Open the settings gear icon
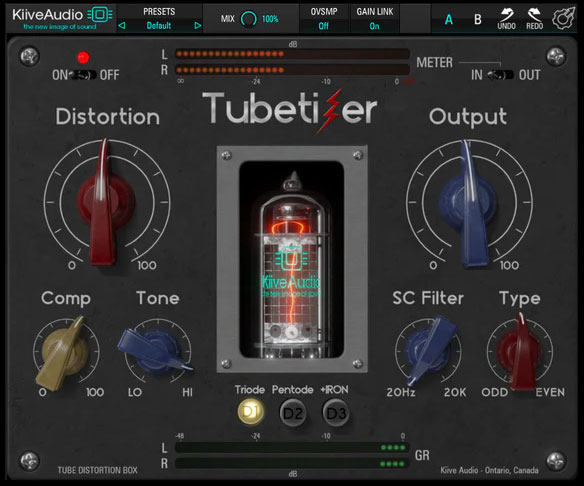Viewport: 584px width, 486px height. pyautogui.click(x=564, y=18)
